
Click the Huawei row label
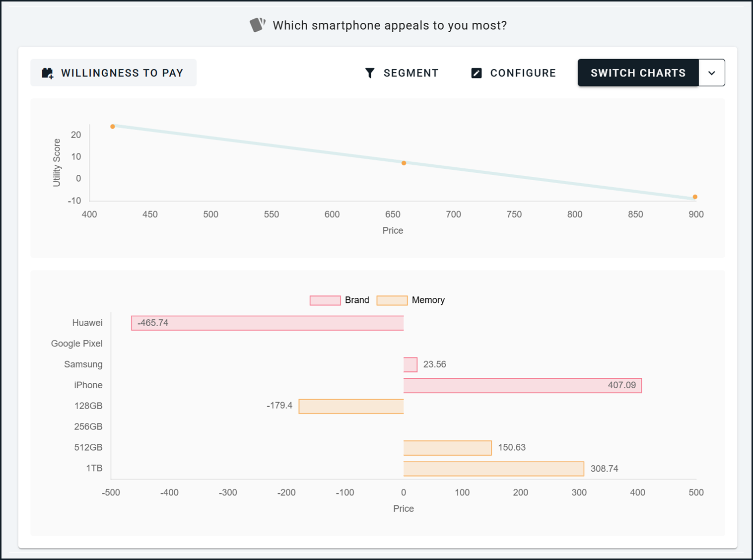click(x=87, y=323)
